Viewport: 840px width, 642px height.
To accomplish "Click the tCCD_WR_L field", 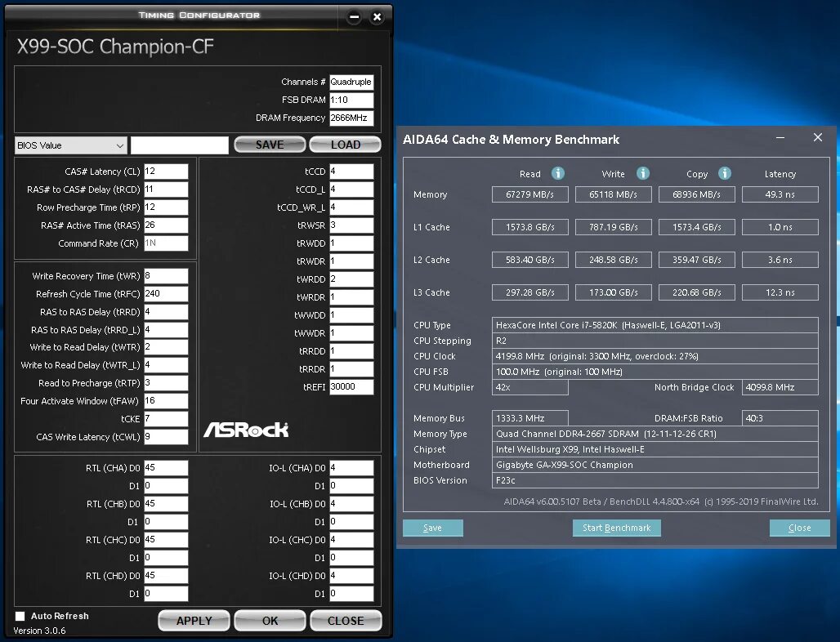I will [x=351, y=207].
